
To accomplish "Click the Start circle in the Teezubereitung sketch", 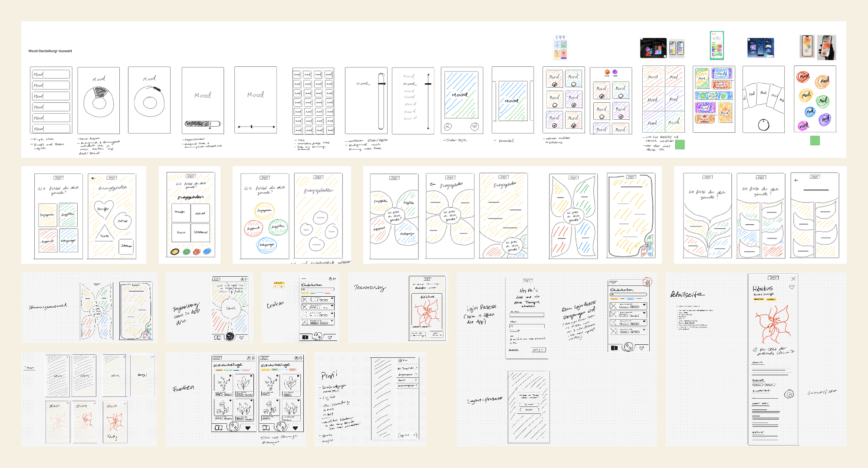I will point(230,308).
